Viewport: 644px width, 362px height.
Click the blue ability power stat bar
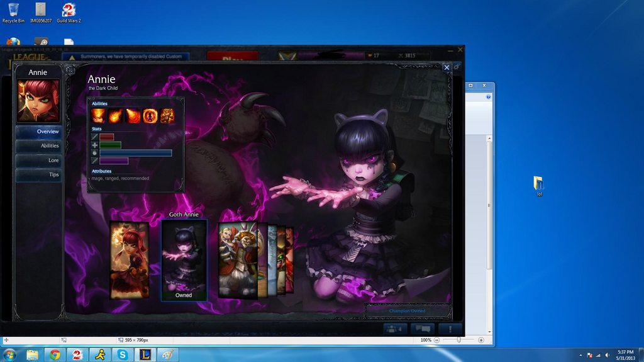(136, 152)
